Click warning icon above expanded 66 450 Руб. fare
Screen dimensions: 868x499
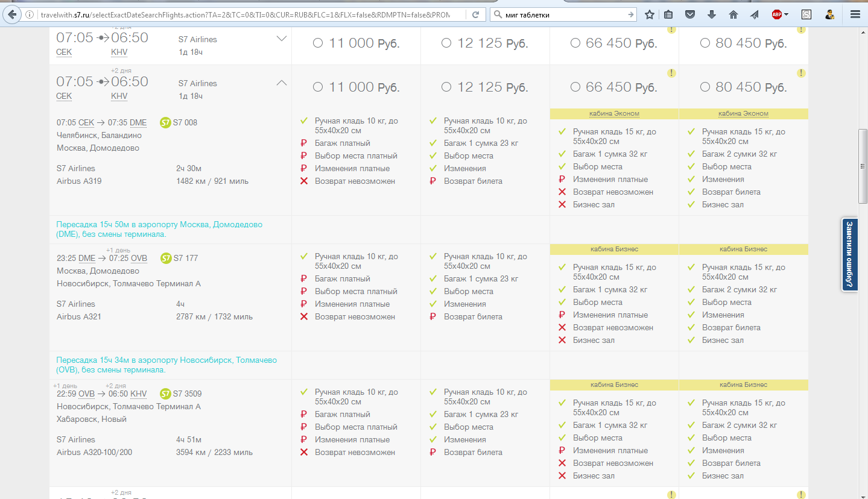tap(671, 73)
